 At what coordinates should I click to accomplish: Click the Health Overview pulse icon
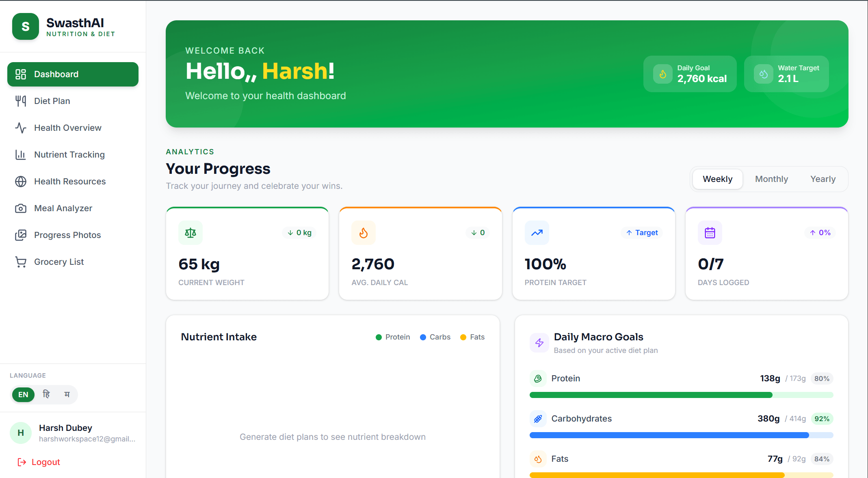tap(21, 128)
